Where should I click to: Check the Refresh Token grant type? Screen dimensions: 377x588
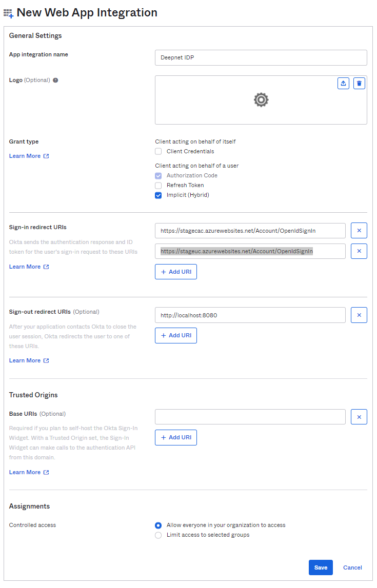(x=158, y=185)
